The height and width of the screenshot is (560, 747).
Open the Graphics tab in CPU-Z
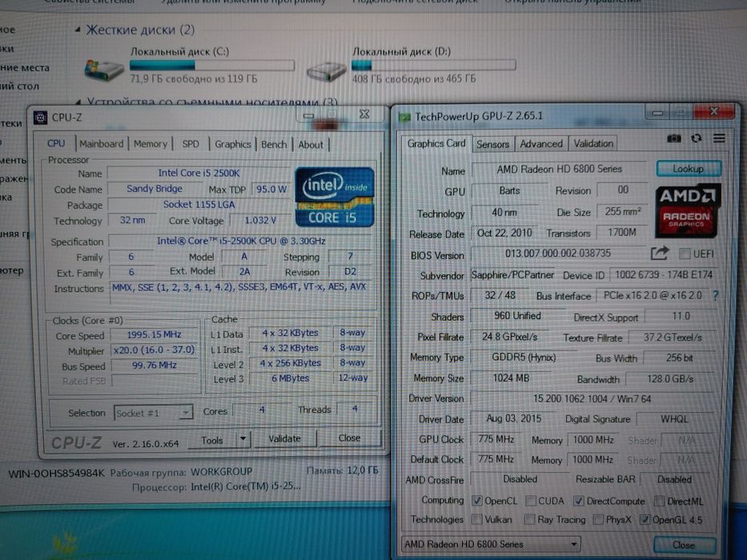point(232,144)
